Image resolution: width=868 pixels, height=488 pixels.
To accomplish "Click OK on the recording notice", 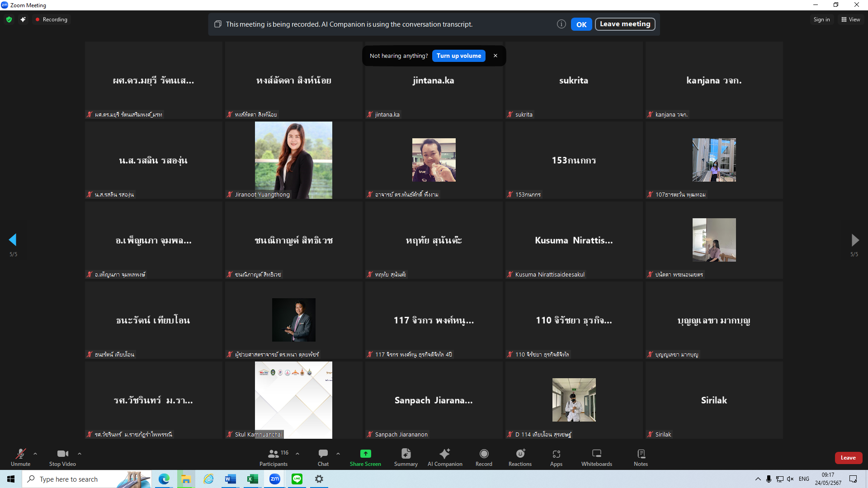I will click(581, 24).
